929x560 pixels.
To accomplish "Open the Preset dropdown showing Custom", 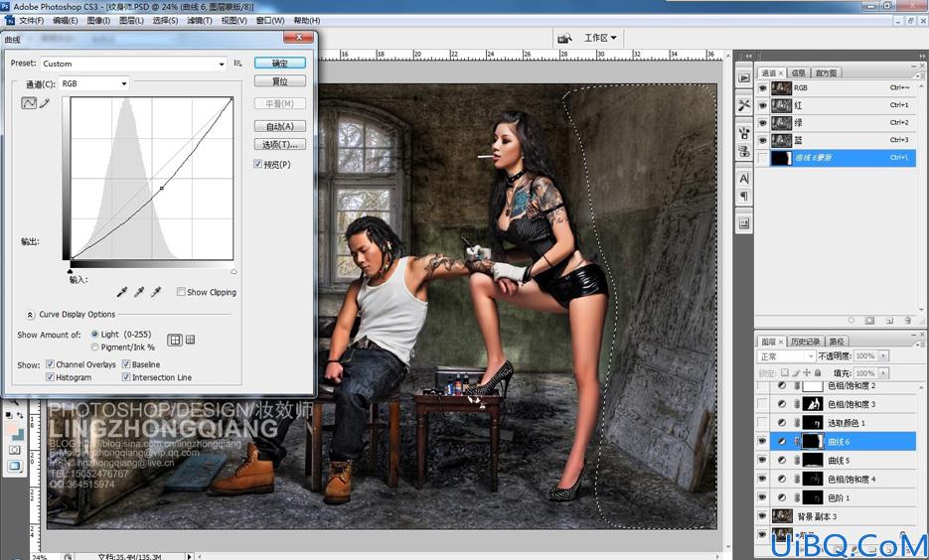I will pos(133,64).
